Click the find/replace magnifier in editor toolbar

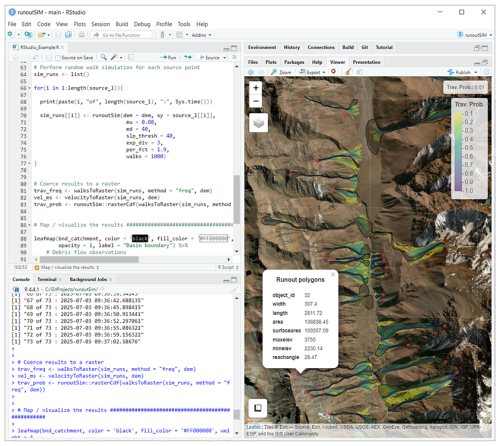coord(104,57)
